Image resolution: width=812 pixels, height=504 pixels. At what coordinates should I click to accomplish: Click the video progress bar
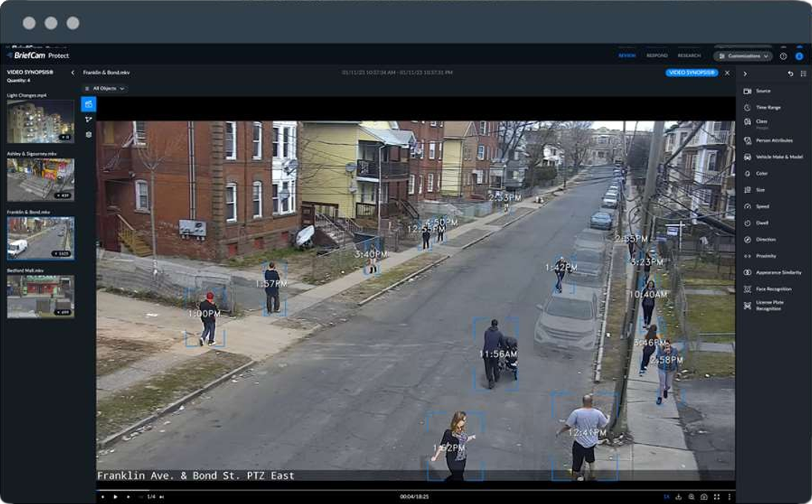pos(416,490)
